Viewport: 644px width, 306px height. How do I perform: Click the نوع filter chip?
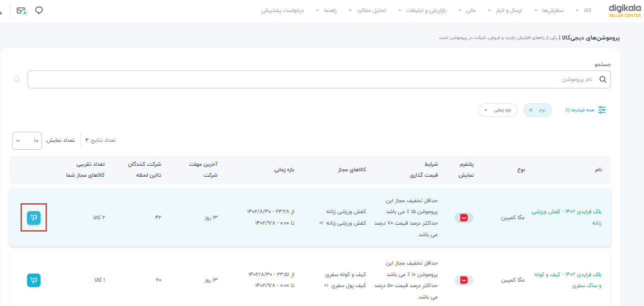538,110
